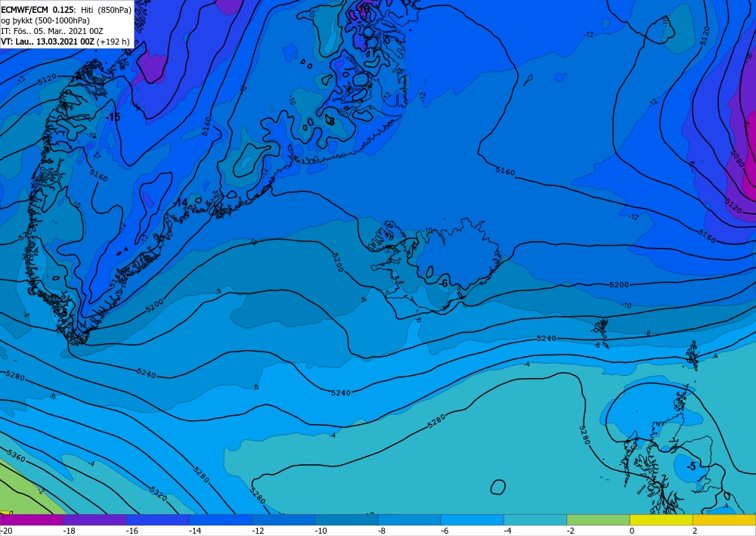The image size is (756, 536).
Task: Click the bold '-5' temperature value over Scotland
Action: click(692, 466)
